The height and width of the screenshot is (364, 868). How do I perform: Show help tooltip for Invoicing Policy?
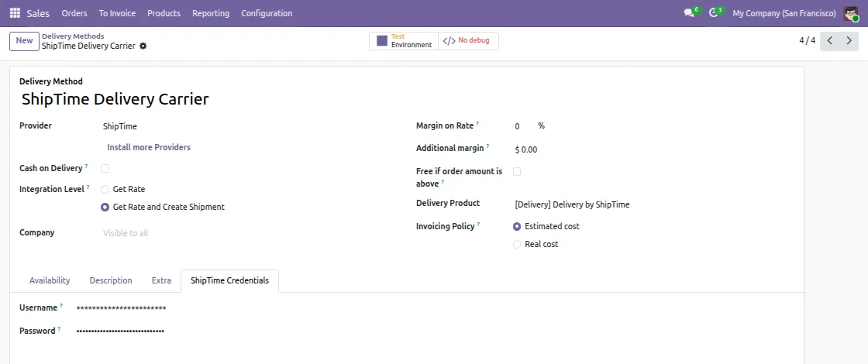[478, 224]
